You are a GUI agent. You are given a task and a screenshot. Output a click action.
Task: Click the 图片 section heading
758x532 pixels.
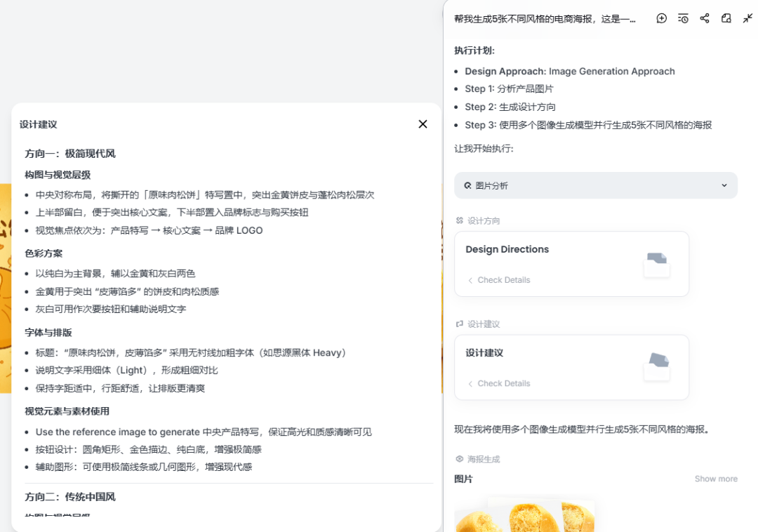pos(464,479)
